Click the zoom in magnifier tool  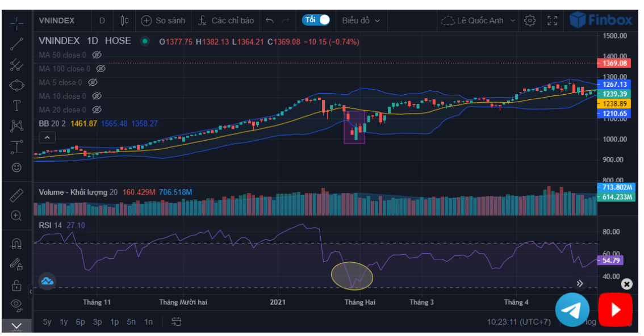tap(16, 216)
